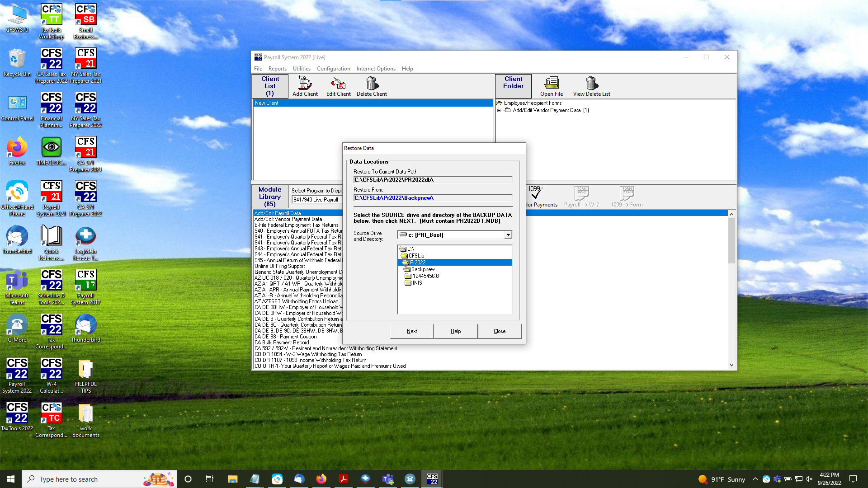
Task: Select the C-More desktop icon
Action: click(17, 328)
